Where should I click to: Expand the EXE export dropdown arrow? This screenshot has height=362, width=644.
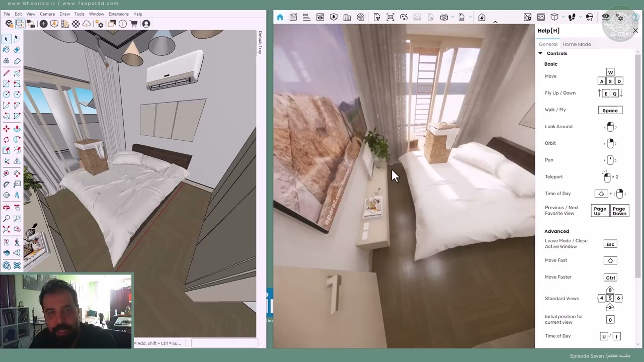pyautogui.click(x=470, y=17)
